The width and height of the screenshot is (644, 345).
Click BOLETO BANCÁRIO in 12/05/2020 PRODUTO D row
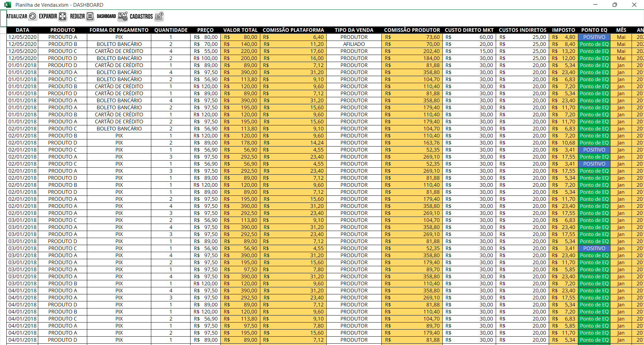tap(119, 58)
